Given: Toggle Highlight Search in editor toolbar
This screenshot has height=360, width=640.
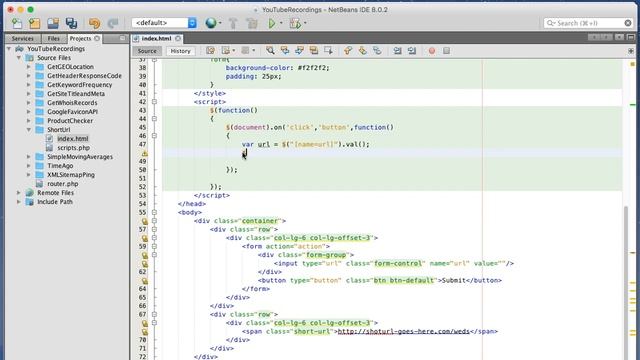Looking at the screenshot, I should pos(313,51).
